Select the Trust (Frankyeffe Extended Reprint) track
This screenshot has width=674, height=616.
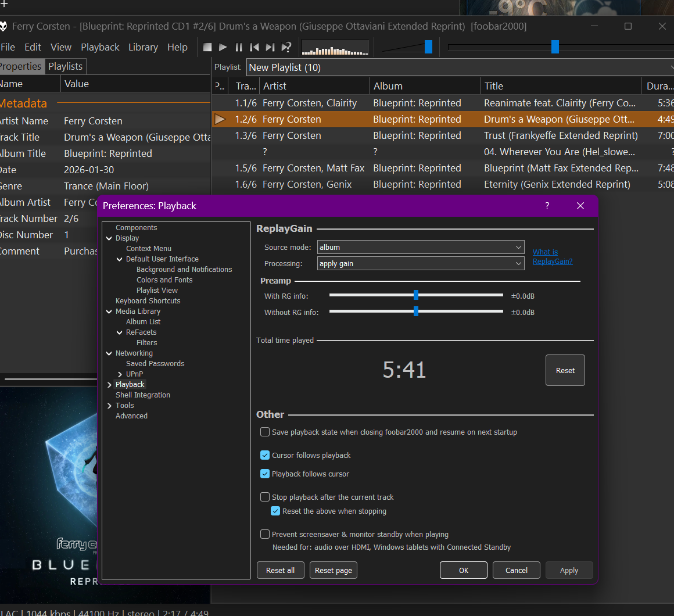coord(443,135)
